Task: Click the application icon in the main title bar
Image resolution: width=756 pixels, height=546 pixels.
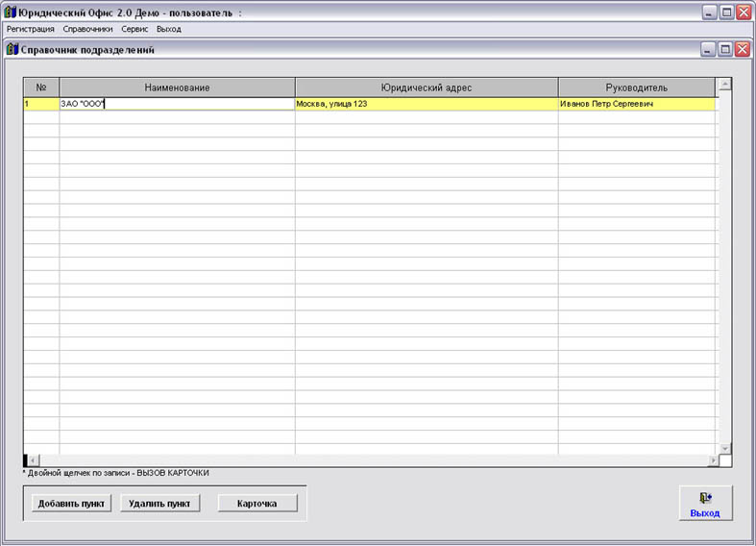Action: (x=11, y=12)
